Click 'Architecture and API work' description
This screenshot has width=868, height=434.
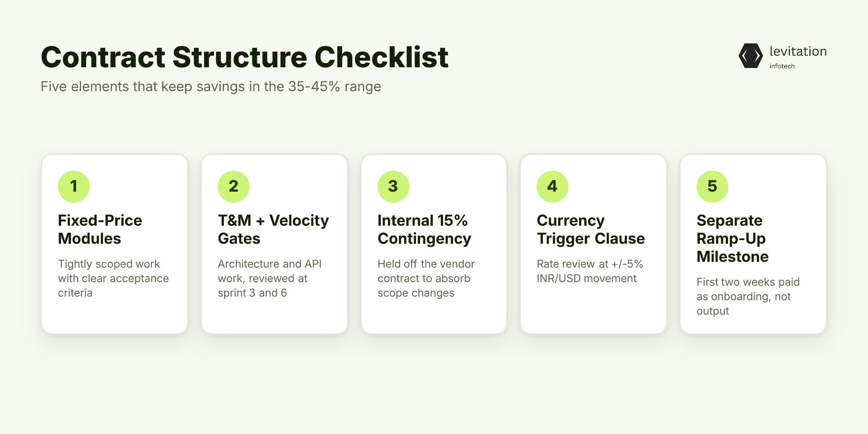270,278
